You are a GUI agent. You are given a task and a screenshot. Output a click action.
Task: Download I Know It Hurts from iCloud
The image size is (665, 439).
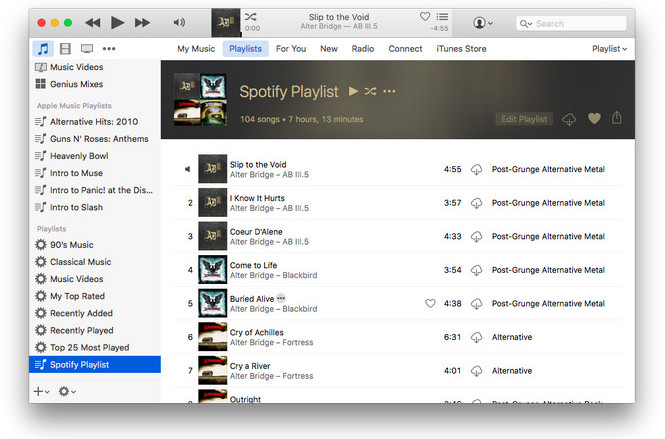pyautogui.click(x=476, y=203)
